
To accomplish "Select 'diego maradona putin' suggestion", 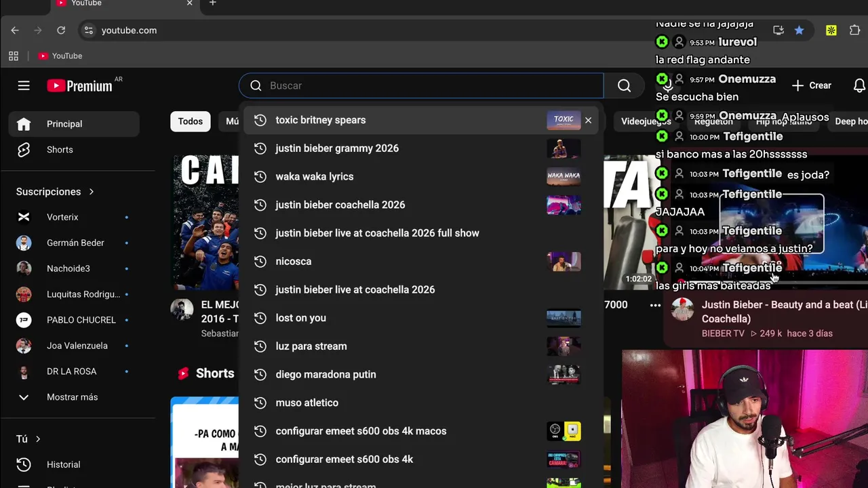I will 421,374.
